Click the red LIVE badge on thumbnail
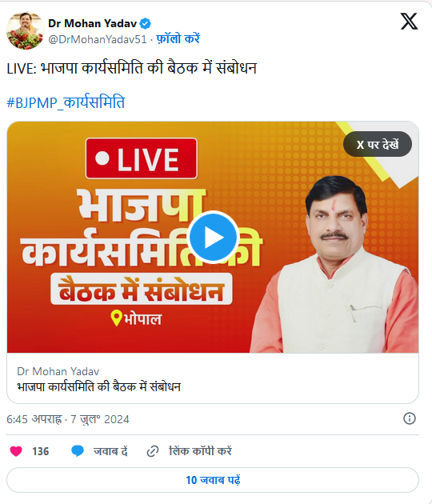Screen dimensions: 432x504 pos(142,158)
